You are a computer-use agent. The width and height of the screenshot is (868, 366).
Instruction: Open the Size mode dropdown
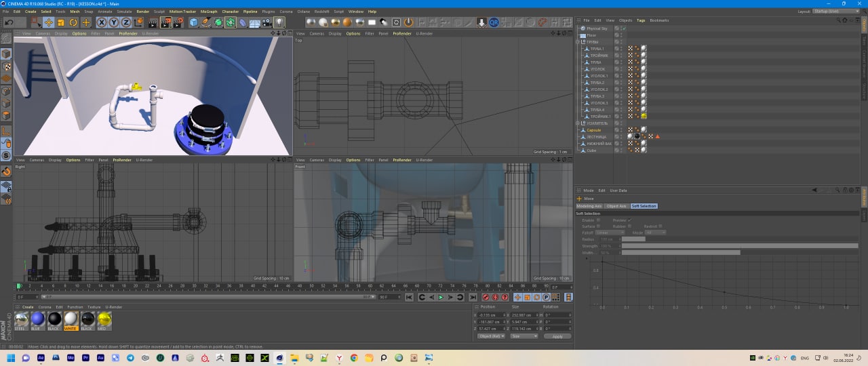pyautogui.click(x=524, y=336)
